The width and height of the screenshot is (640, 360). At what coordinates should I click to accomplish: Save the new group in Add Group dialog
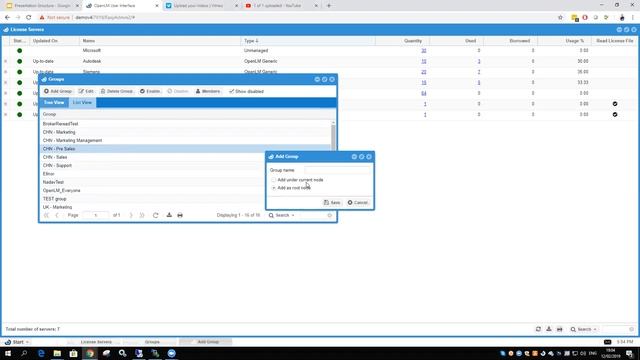coord(332,202)
